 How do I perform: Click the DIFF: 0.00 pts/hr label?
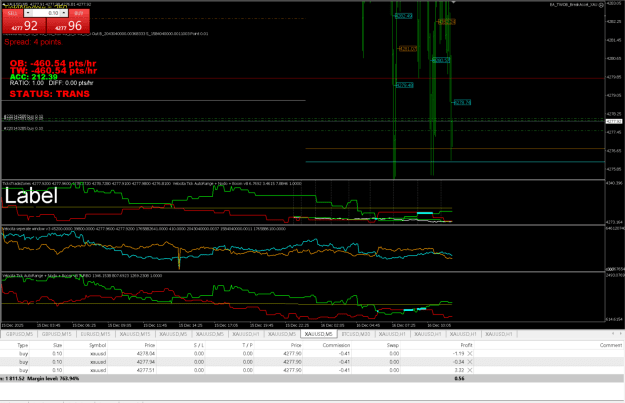71,83
